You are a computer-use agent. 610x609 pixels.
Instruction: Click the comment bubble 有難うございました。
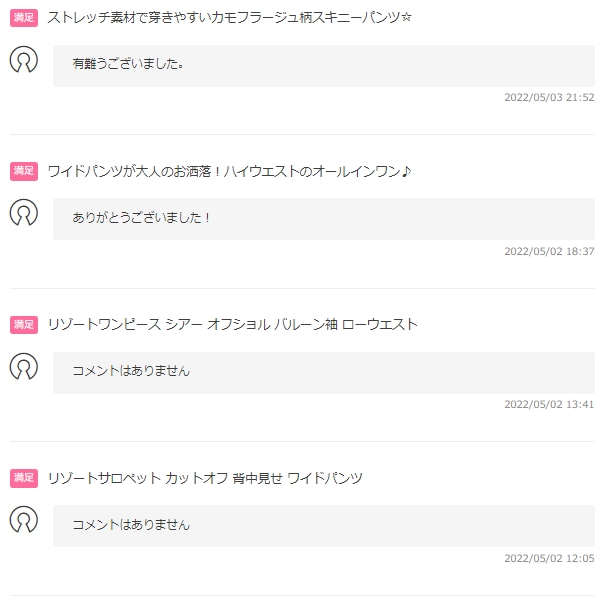324,66
